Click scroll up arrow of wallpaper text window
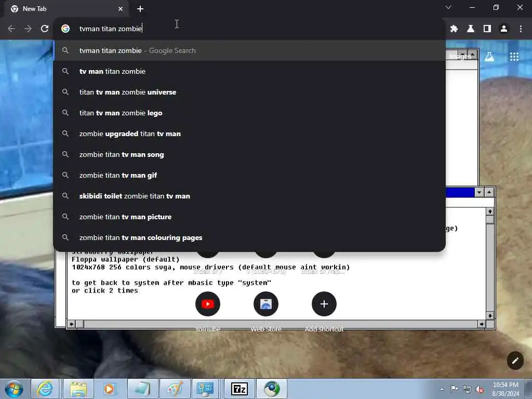The height and width of the screenshot is (399, 532). pyautogui.click(x=490, y=211)
